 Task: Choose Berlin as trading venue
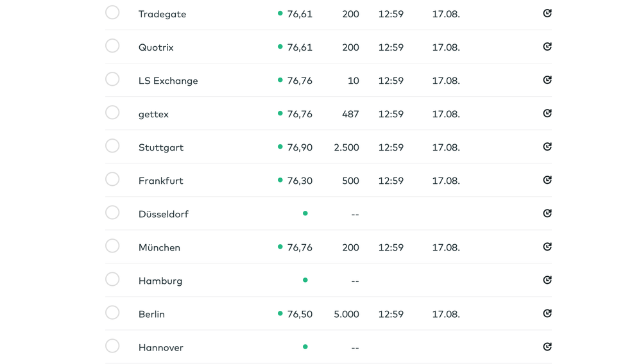pos(112,313)
